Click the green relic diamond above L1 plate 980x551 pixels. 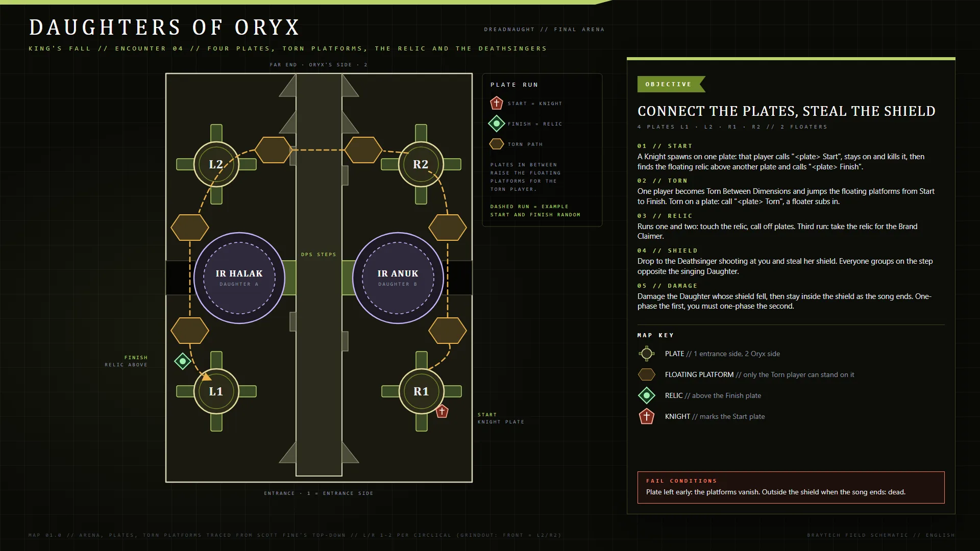coord(183,361)
